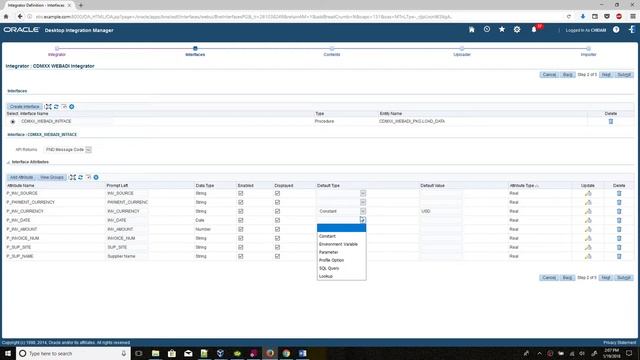The width and height of the screenshot is (640, 360).
Task: Delete the P_INVOICE_NUM attribute
Action: pyautogui.click(x=619, y=238)
